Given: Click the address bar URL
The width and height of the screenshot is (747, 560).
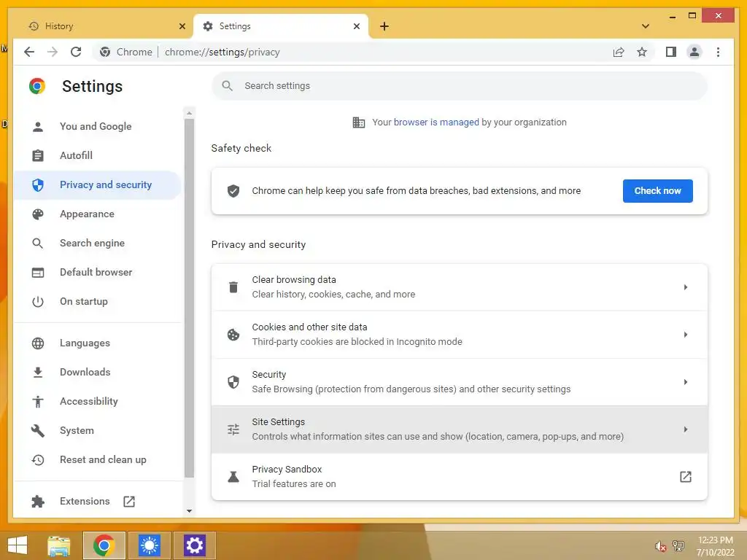Looking at the screenshot, I should click(x=222, y=52).
